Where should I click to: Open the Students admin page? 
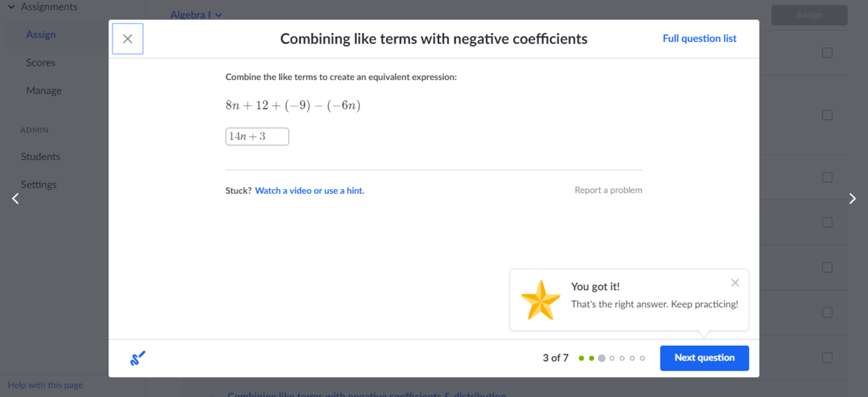click(41, 157)
